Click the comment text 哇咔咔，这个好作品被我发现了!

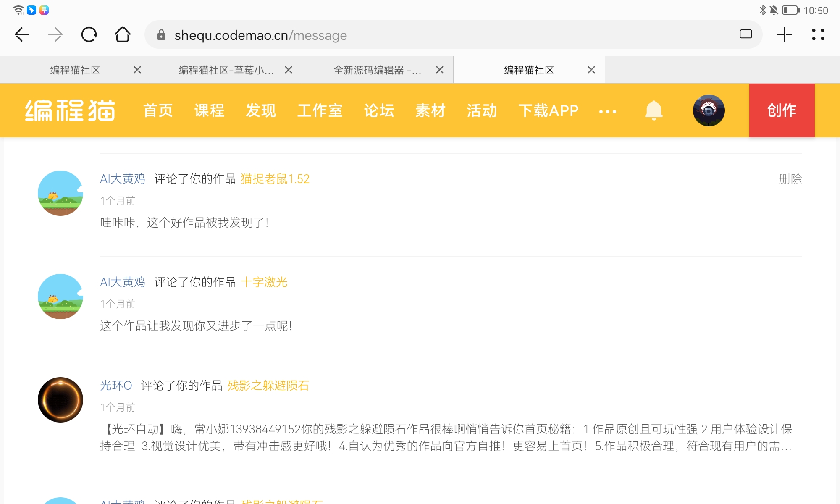[184, 223]
